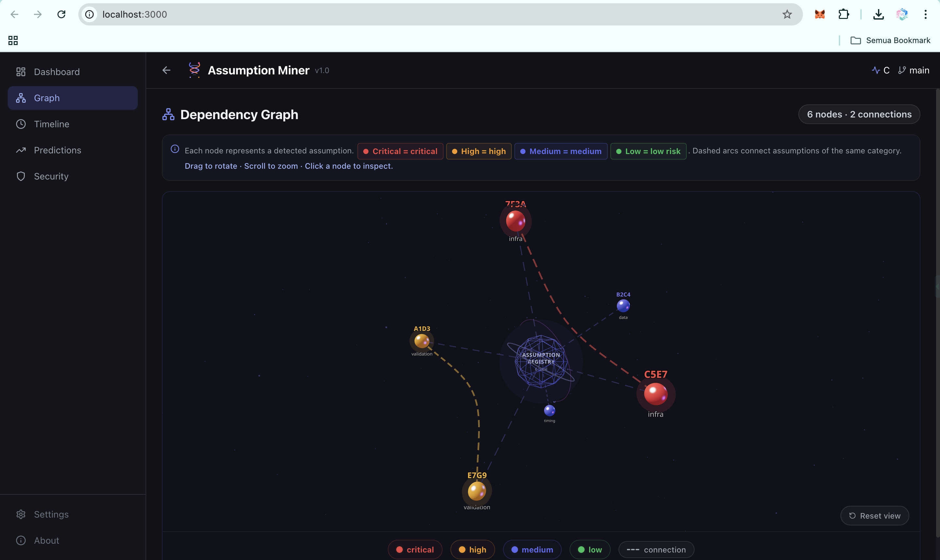Click the main git branch indicator

(x=914, y=70)
